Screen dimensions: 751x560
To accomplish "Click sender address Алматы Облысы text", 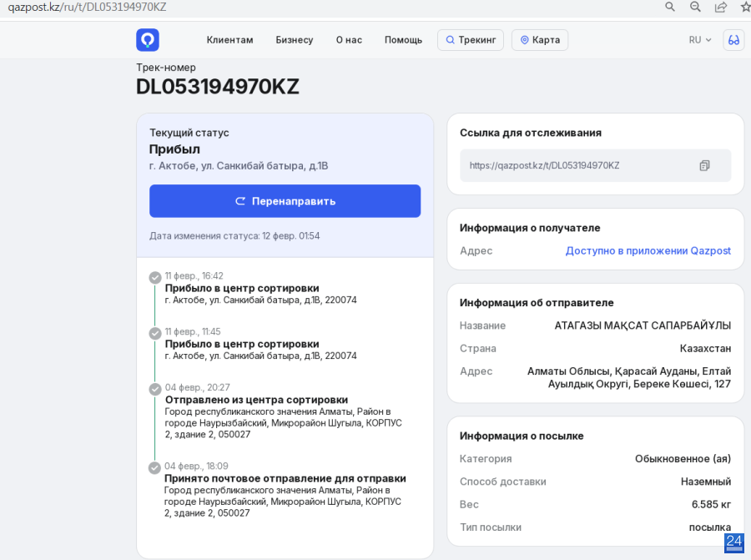I will pos(629,377).
